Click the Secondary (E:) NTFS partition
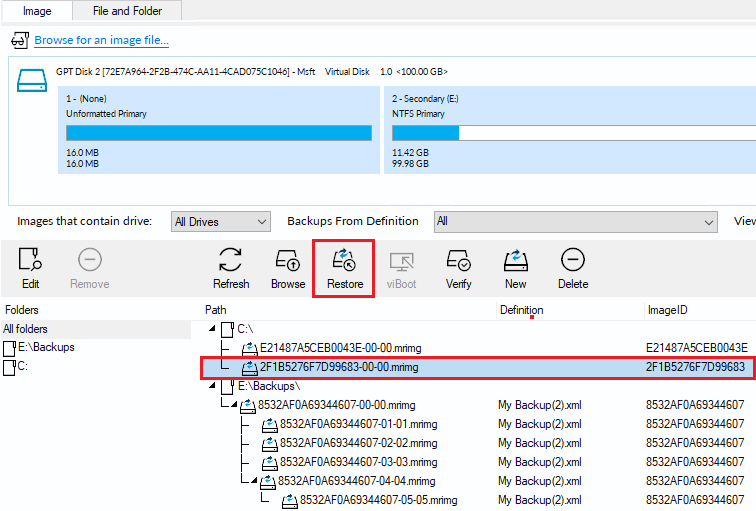The width and height of the screenshot is (756, 511). [x=566, y=132]
